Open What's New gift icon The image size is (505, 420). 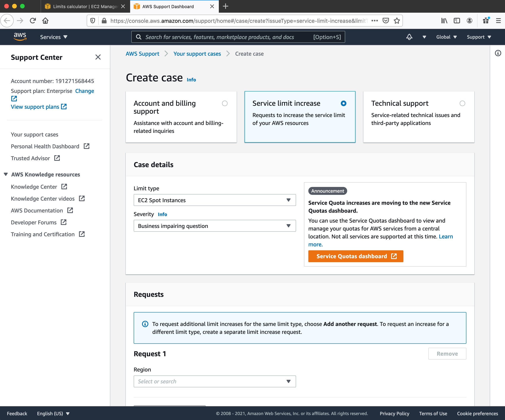486,21
